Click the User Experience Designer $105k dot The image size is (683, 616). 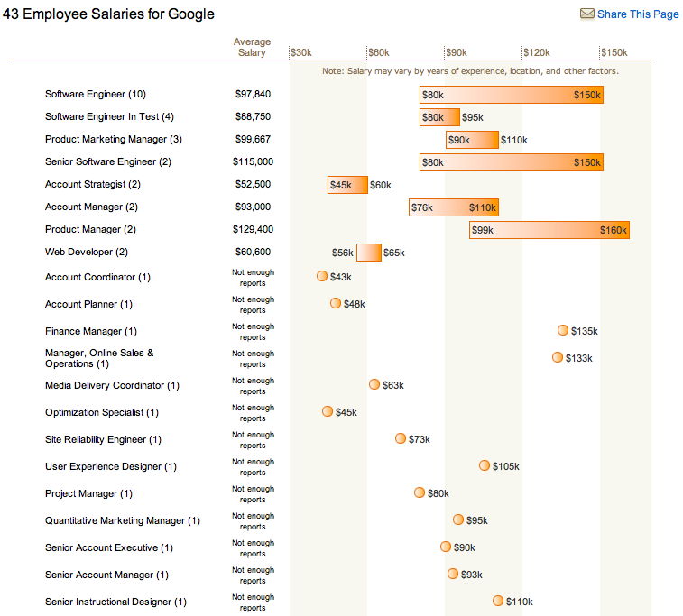[485, 465]
